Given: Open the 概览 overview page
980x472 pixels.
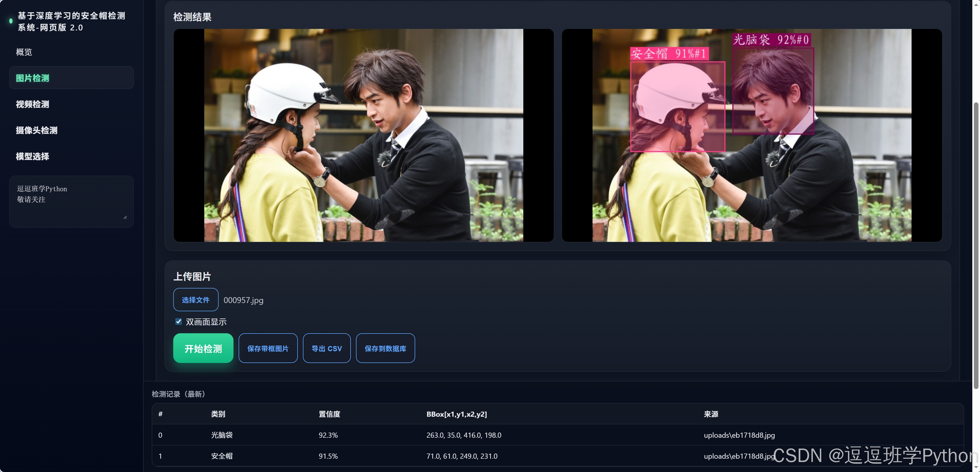Looking at the screenshot, I should coord(24,52).
